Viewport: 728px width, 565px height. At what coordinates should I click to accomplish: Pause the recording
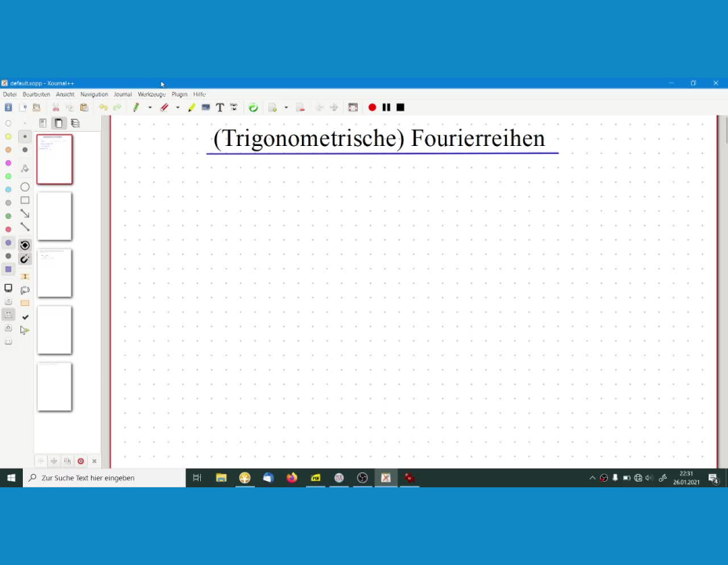(x=386, y=108)
